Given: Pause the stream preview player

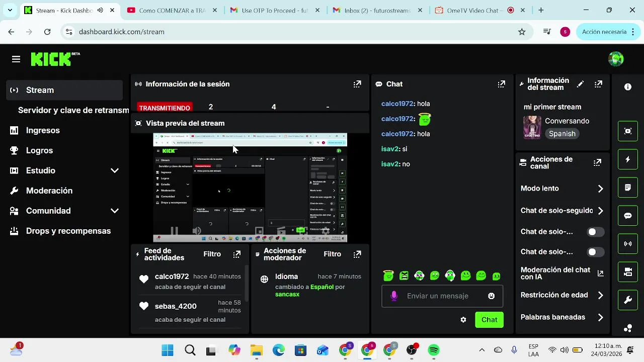Looking at the screenshot, I should [x=174, y=231].
